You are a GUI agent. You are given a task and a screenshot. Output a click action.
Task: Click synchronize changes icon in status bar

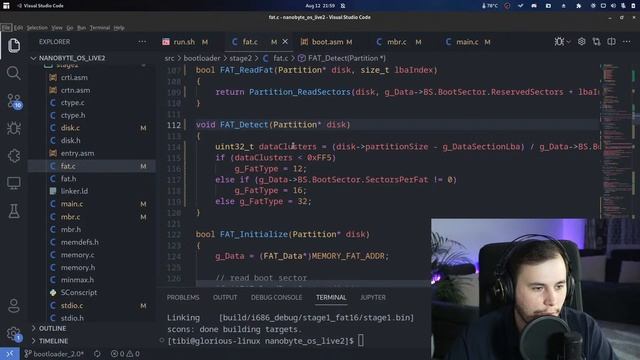point(97,353)
